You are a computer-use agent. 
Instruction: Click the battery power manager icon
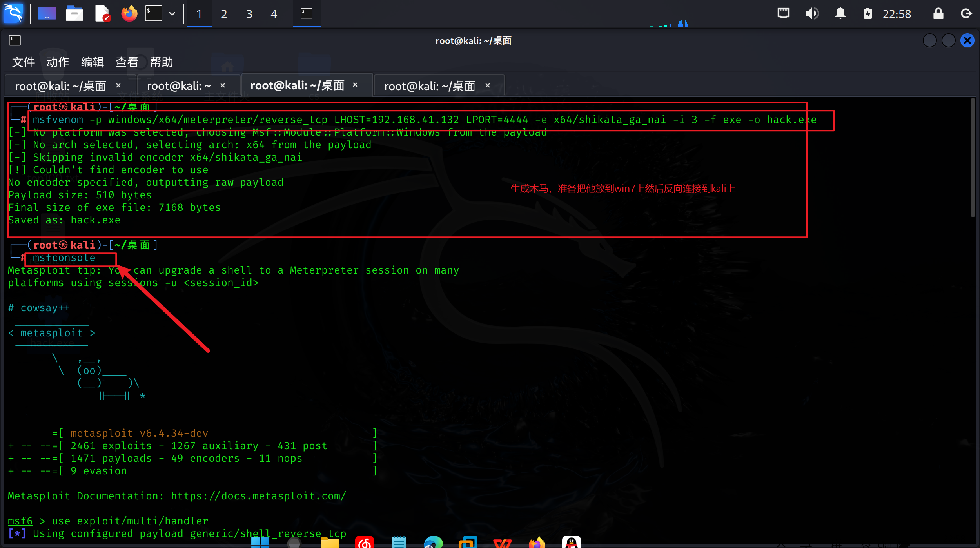pyautogui.click(x=867, y=14)
